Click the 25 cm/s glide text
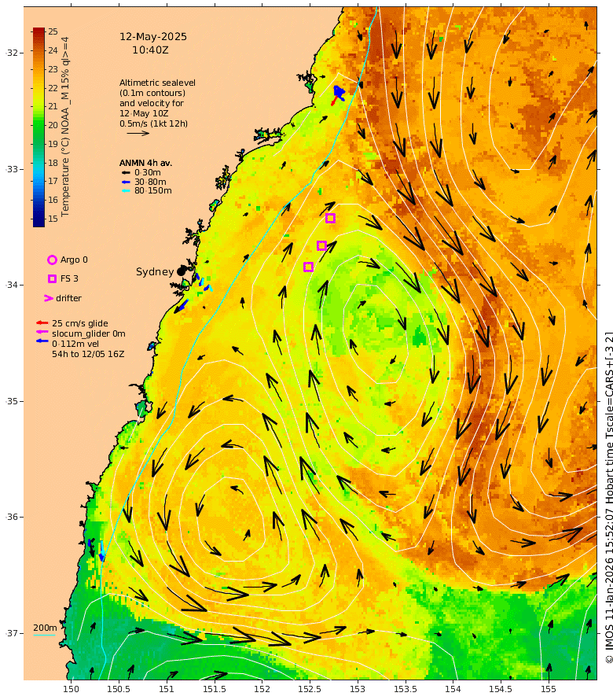Viewport: 613px width, 700px height. click(x=80, y=323)
